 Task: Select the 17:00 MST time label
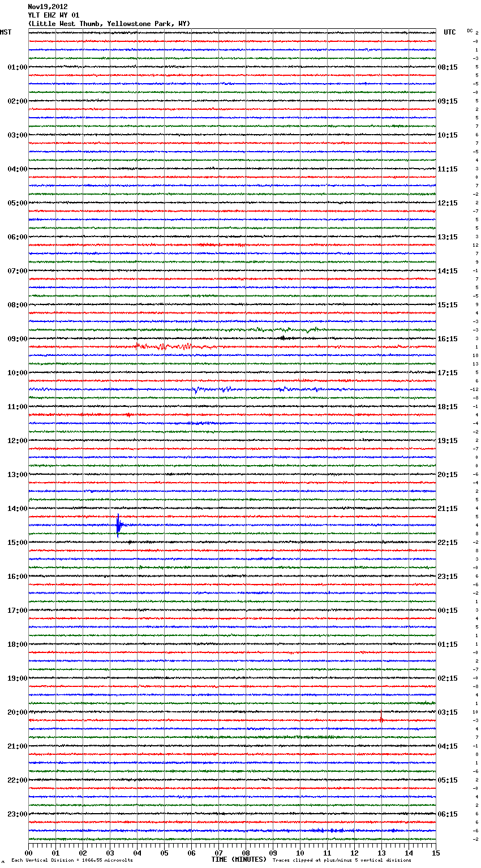[x=18, y=611]
